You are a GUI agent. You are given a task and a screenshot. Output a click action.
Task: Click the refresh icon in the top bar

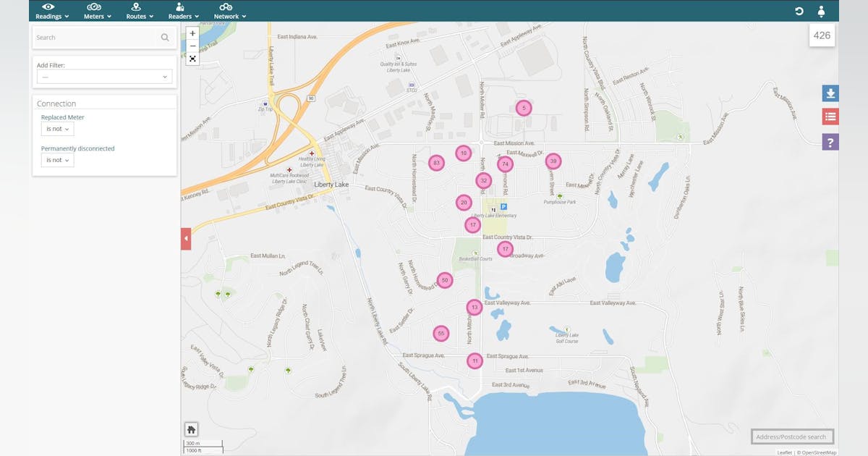799,11
